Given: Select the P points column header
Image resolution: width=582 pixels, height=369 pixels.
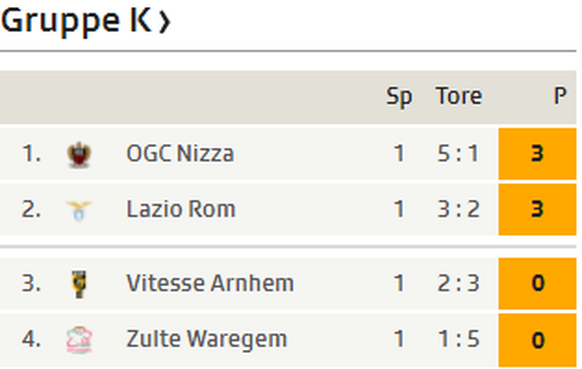Looking at the screenshot, I should [560, 96].
